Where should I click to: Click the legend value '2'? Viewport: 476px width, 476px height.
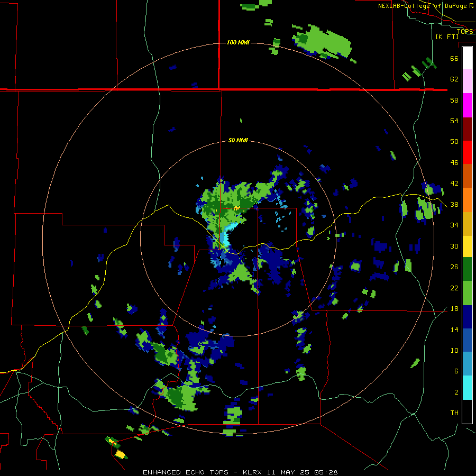[456, 392]
